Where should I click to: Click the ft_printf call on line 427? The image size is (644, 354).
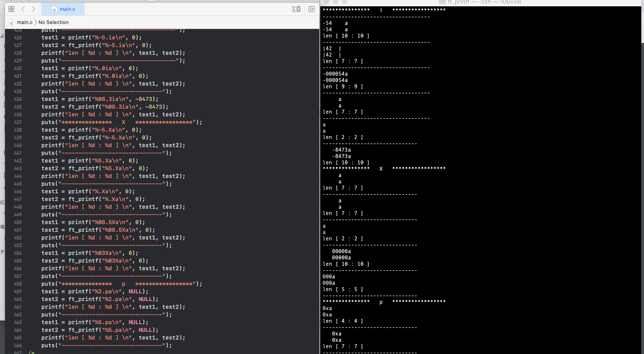pyautogui.click(x=83, y=45)
